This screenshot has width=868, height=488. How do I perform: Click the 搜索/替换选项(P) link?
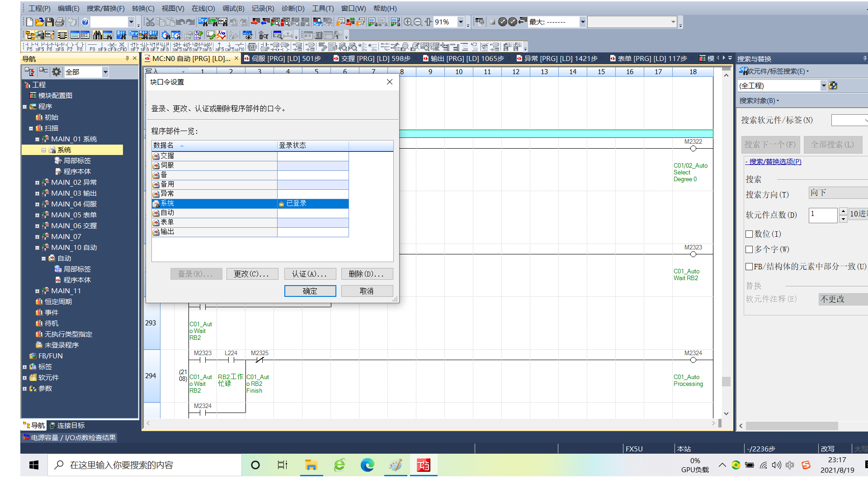pos(774,161)
